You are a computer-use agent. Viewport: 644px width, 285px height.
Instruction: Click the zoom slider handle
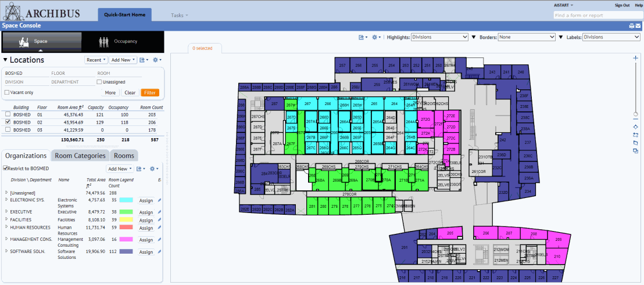click(x=636, y=114)
